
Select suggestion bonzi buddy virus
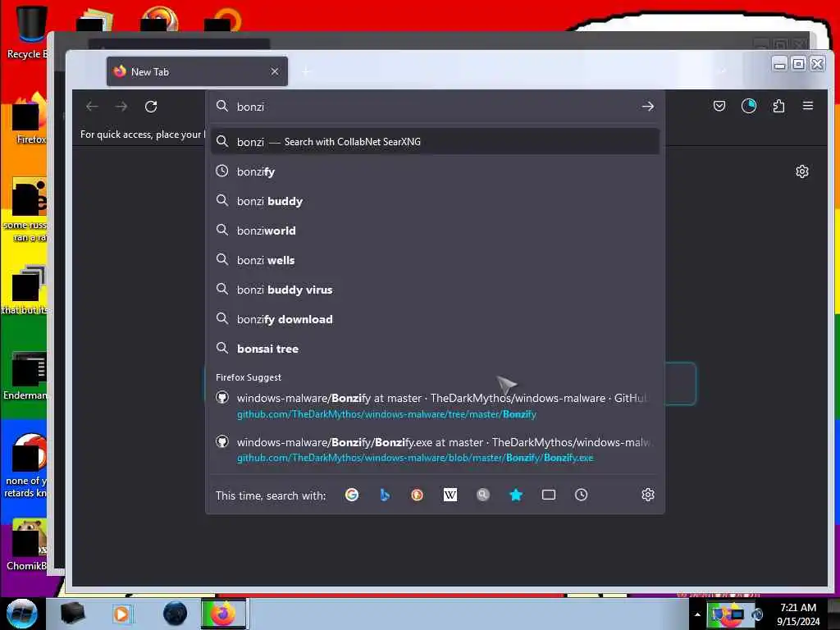(x=435, y=290)
